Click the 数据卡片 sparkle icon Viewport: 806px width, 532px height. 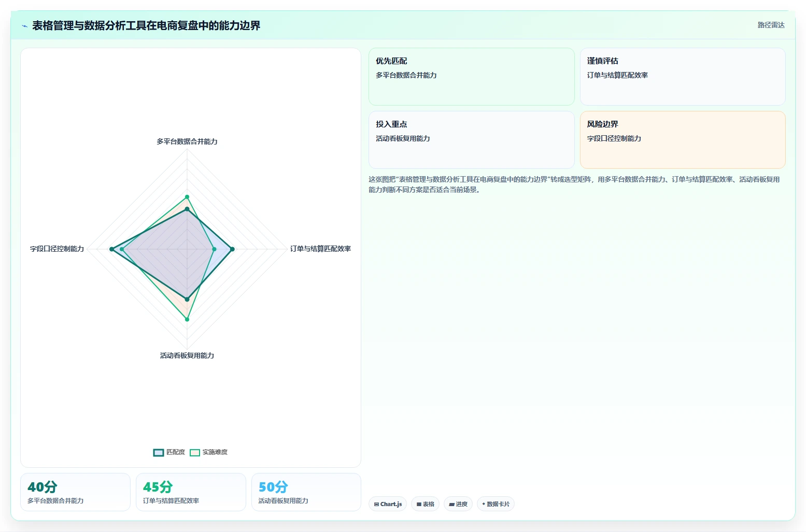tap(484, 504)
